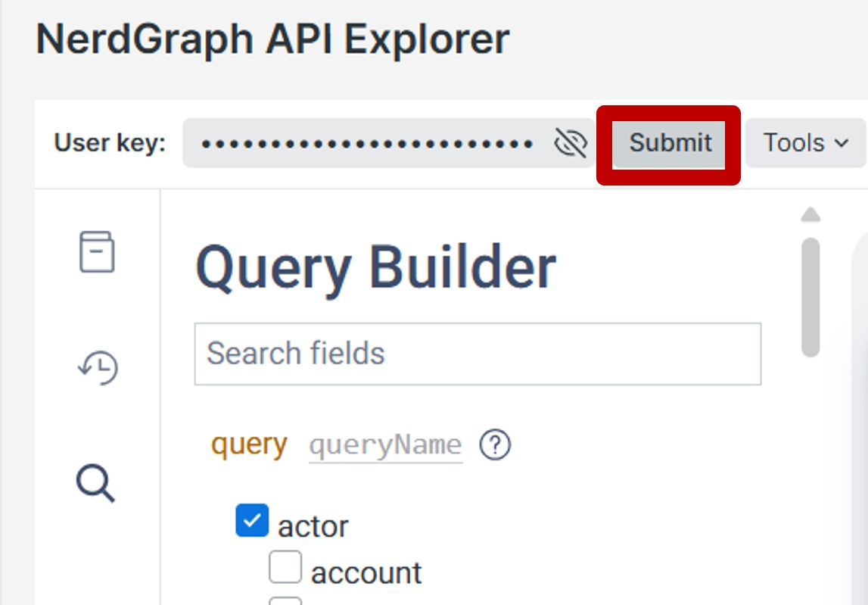Click the Query Builder heading
This screenshot has height=605, width=868.
click(376, 267)
